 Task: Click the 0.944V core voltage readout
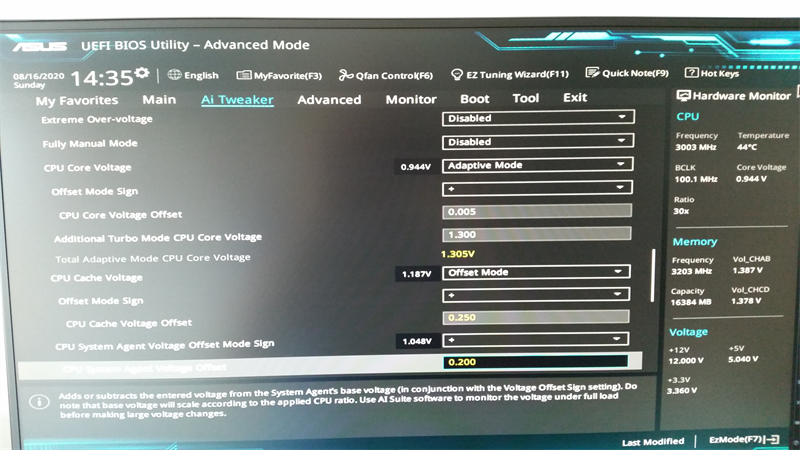416,167
